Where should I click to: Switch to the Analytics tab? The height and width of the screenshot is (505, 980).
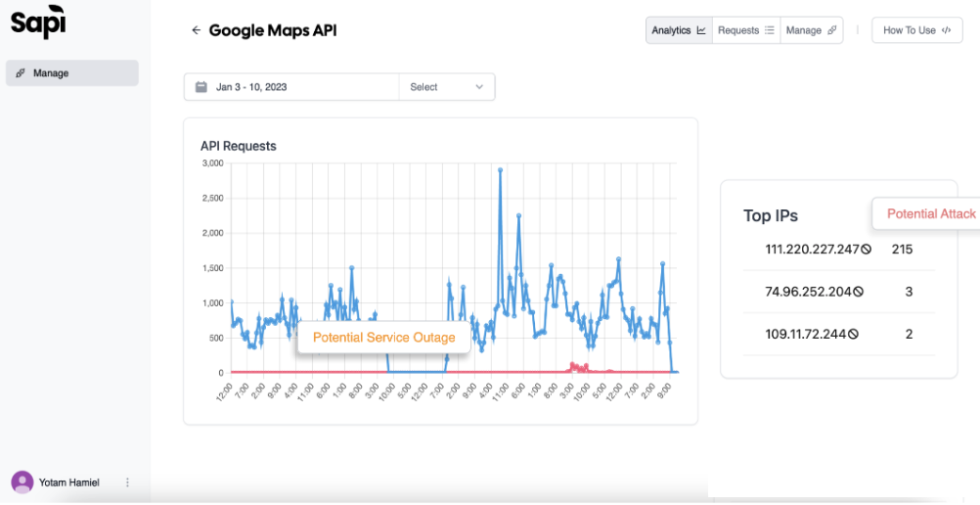pyautogui.click(x=679, y=30)
